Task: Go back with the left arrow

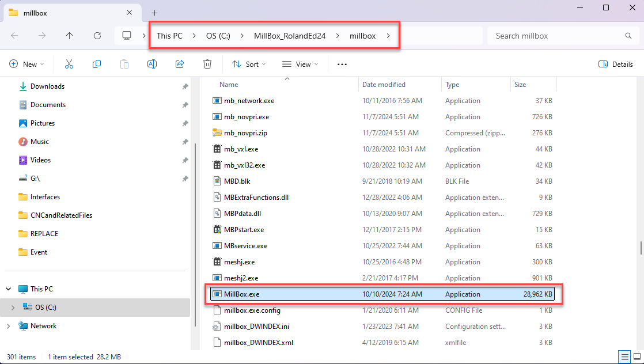Action: (x=14, y=36)
